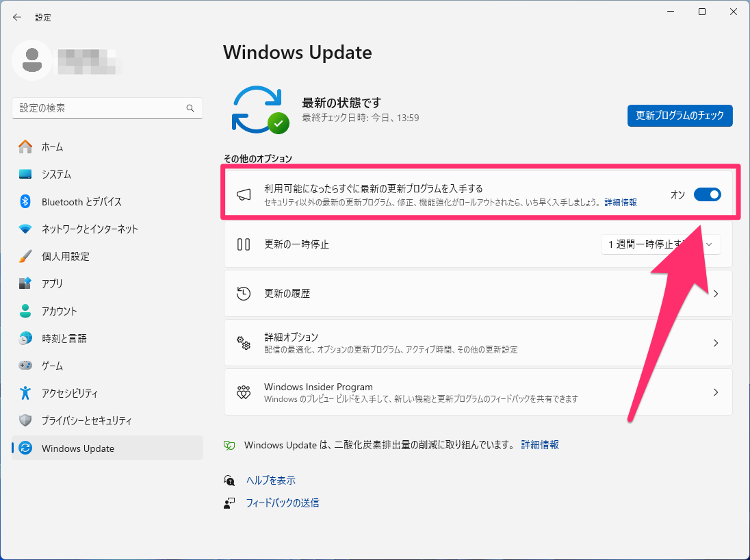Screen dimensions: 750x560
Task: Click the 更新プログラムのチェック button
Action: coord(680,116)
